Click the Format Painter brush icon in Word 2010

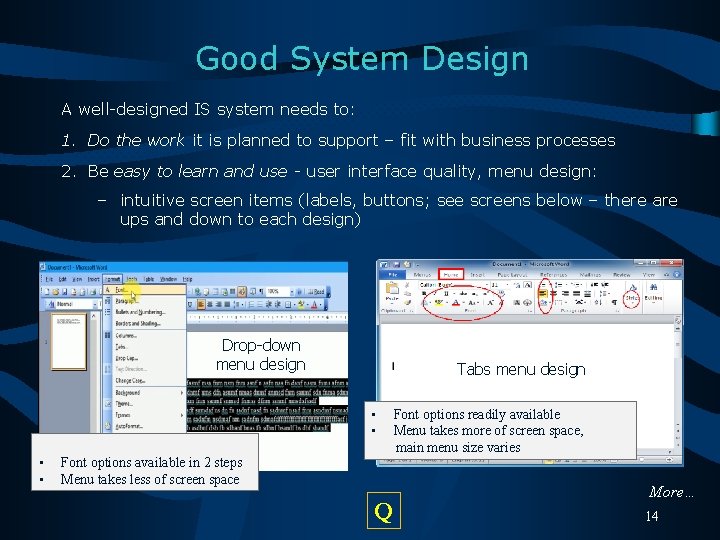click(x=407, y=303)
